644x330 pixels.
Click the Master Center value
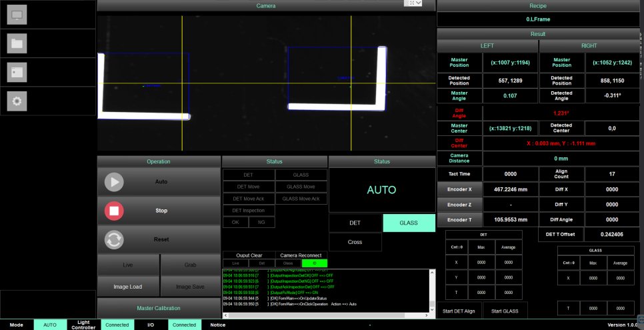pyautogui.click(x=511, y=128)
